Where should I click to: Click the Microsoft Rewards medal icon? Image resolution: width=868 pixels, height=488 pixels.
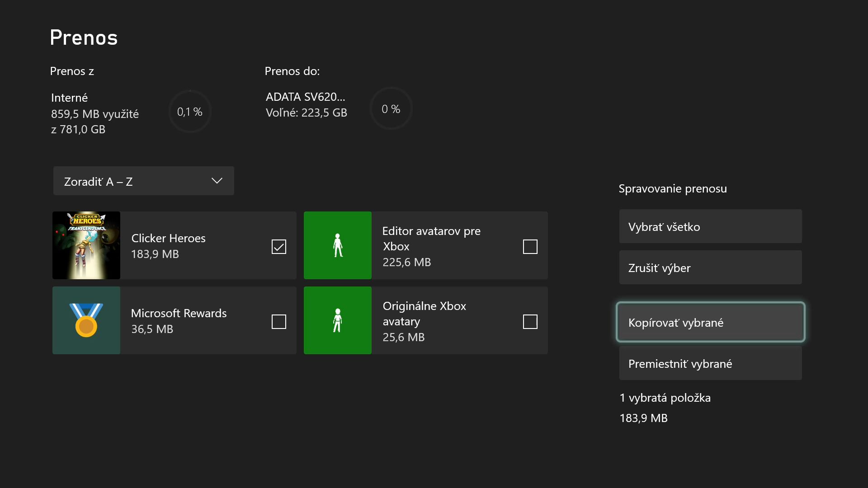click(86, 320)
